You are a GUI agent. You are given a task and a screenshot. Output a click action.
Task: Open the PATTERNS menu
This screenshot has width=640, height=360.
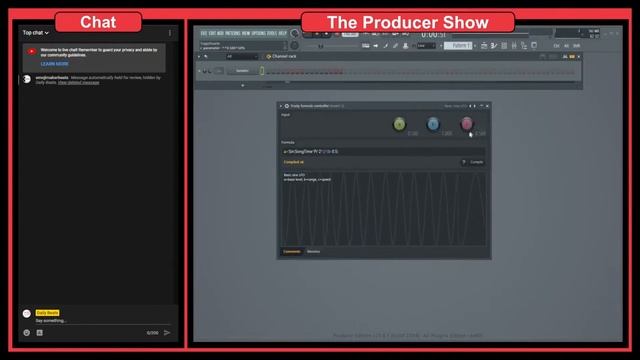click(x=233, y=33)
